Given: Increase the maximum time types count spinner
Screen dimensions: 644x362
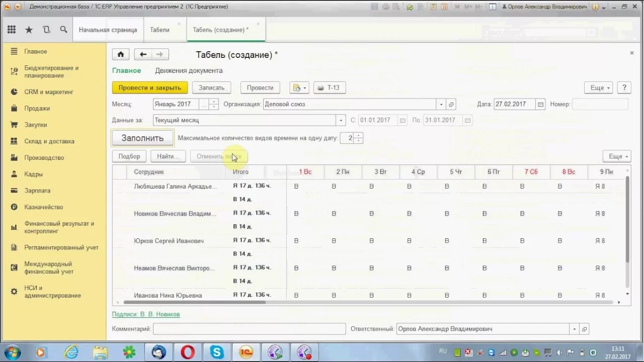Looking at the screenshot, I should click(358, 135).
